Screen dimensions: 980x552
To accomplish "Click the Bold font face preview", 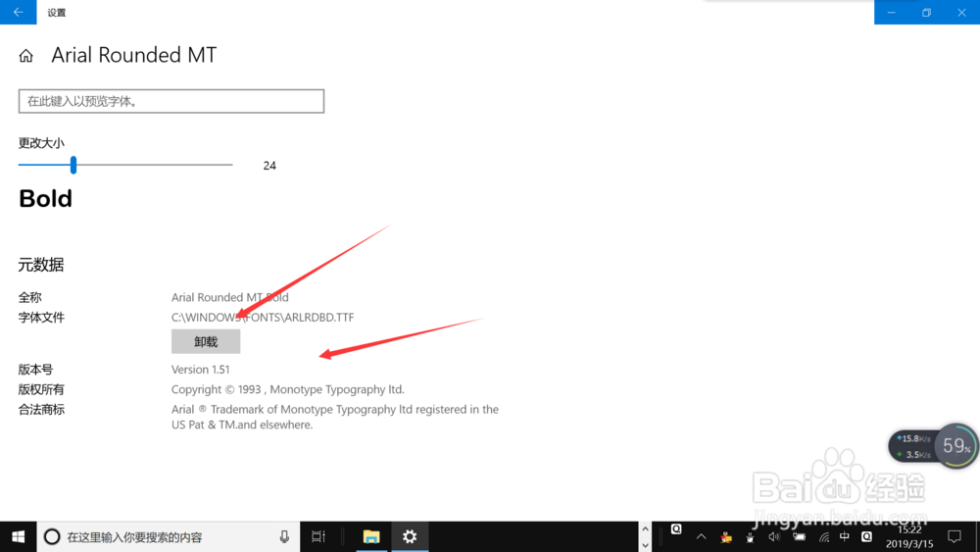I will (x=46, y=199).
